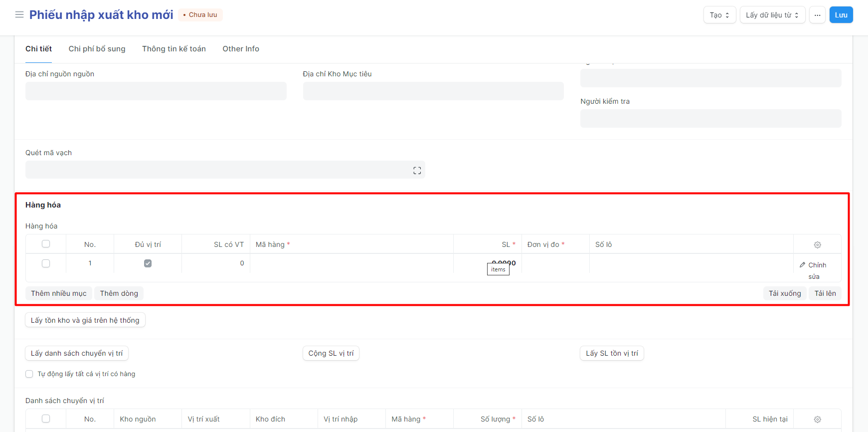Toggle the Đủ vị trí checkbox in row 1
868x432 pixels.
(148, 263)
